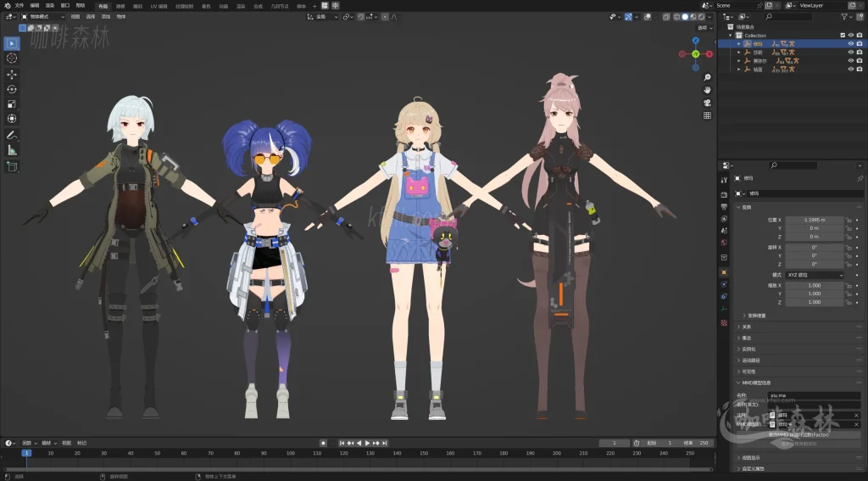Toggle the lock for Location X
This screenshot has height=481, width=868.
(848, 220)
